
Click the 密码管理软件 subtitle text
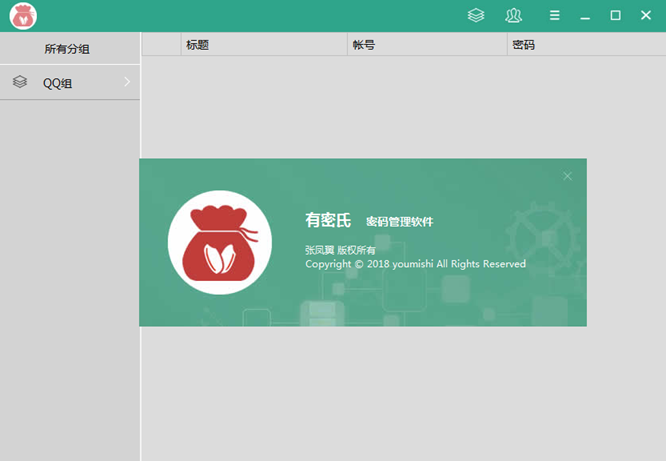399,222
